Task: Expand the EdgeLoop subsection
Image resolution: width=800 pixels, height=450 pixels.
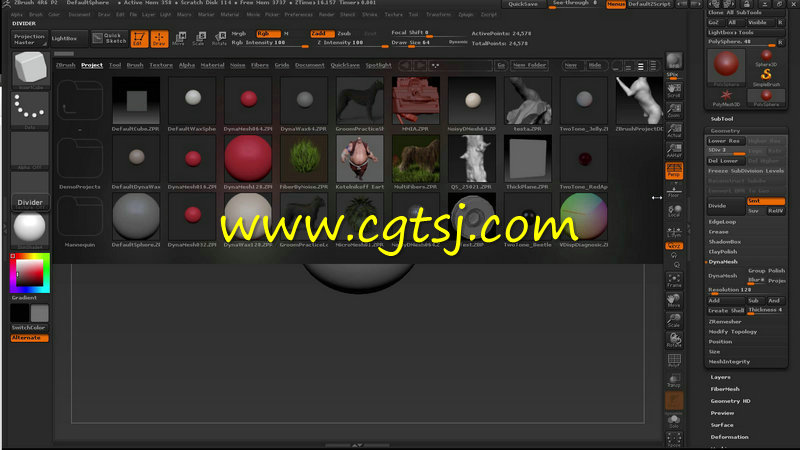Action: point(722,222)
